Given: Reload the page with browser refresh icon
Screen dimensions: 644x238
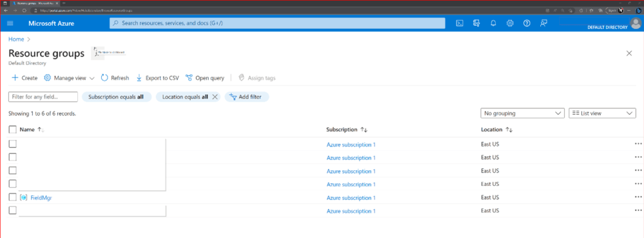Looking at the screenshot, I should pos(25,10).
